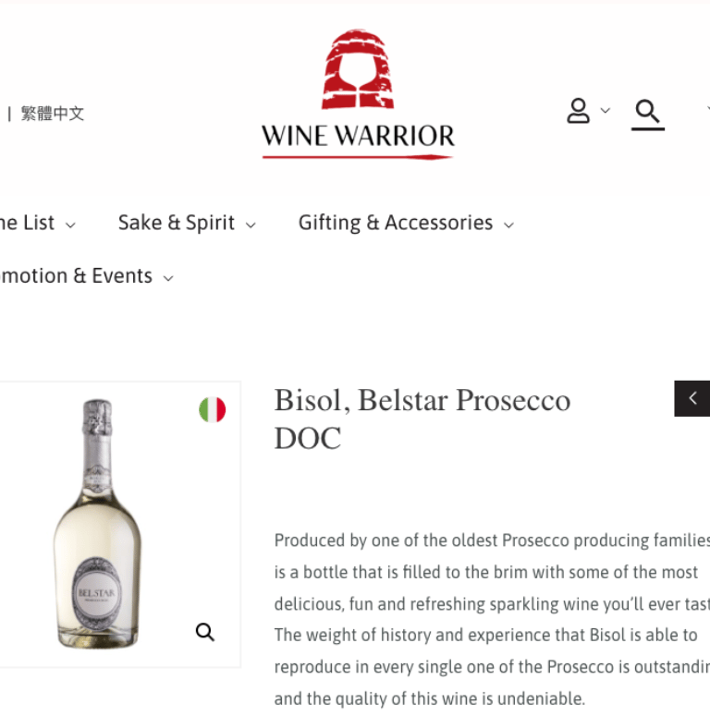
Task: Expand the account dropdown chevron
Action: click(x=605, y=111)
